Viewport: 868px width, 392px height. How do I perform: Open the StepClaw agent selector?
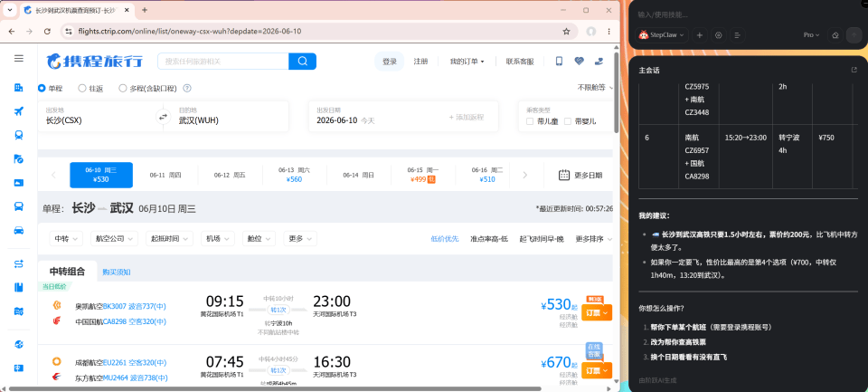[x=662, y=35]
